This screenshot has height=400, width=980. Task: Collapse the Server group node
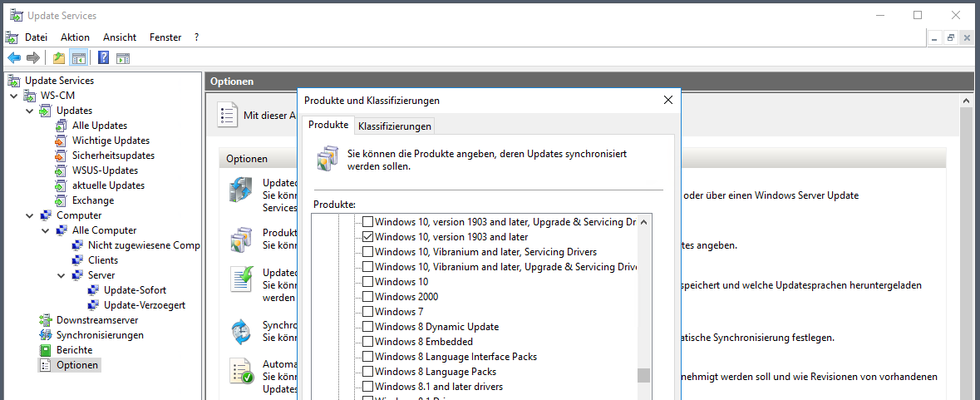(62, 275)
